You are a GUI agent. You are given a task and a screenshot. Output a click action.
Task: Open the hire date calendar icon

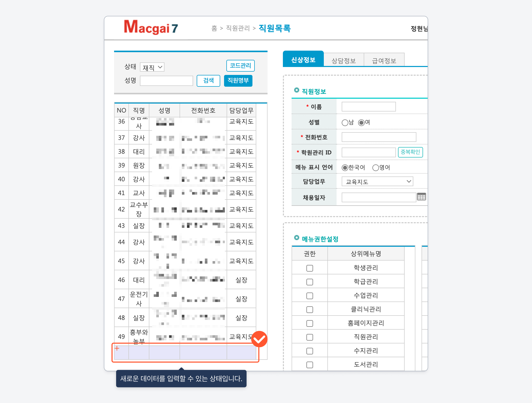(421, 197)
